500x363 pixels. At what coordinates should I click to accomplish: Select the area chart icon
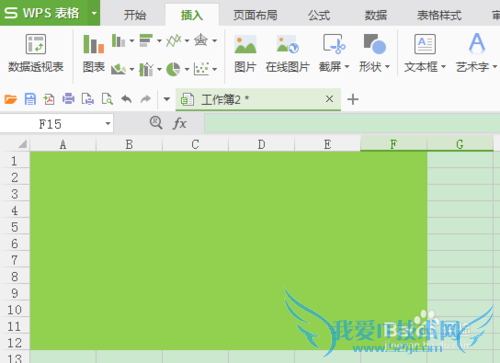[x=118, y=69]
